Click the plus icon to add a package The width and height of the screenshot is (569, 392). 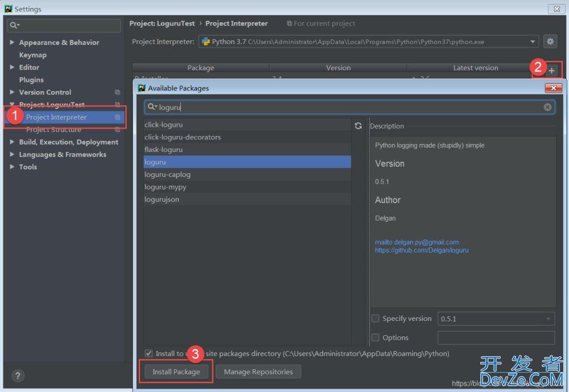coord(551,71)
